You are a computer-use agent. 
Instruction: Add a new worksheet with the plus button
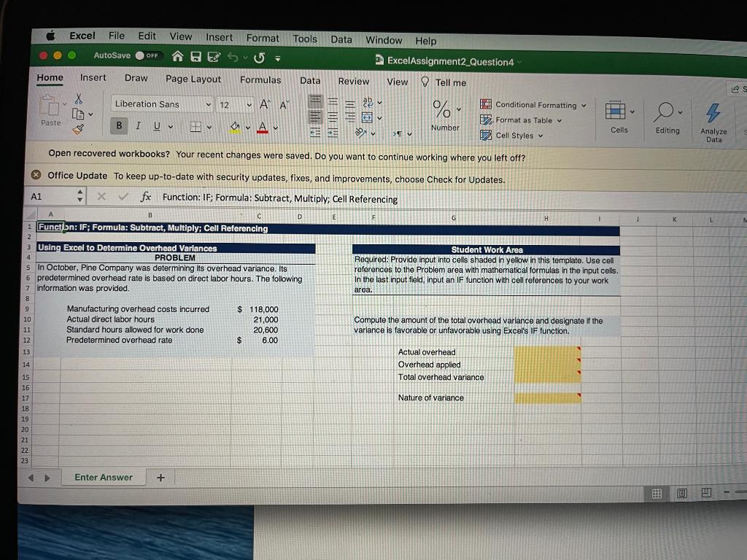click(160, 477)
